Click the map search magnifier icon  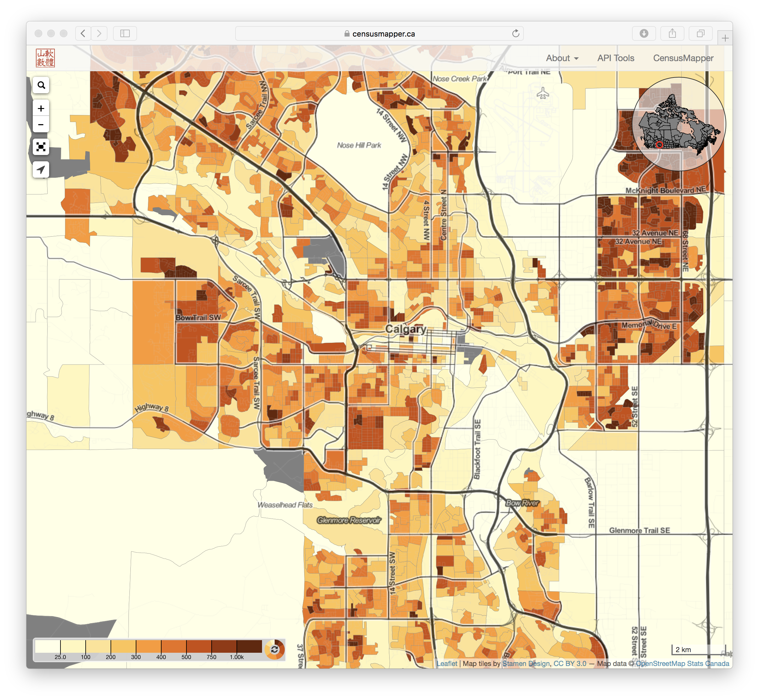(41, 85)
